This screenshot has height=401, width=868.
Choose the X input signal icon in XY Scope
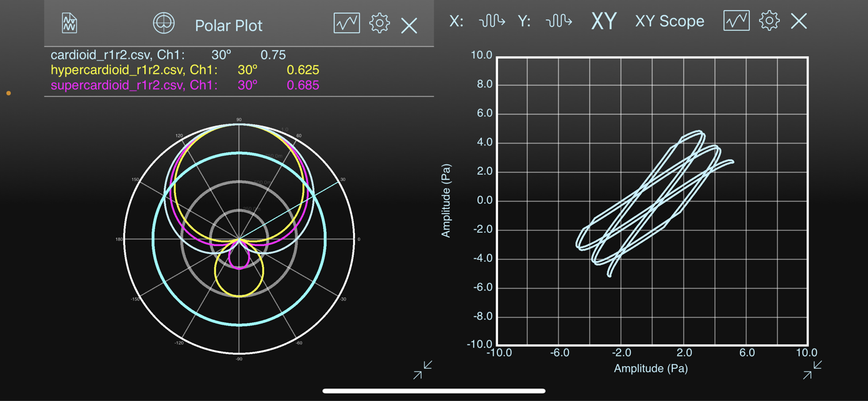coord(491,21)
